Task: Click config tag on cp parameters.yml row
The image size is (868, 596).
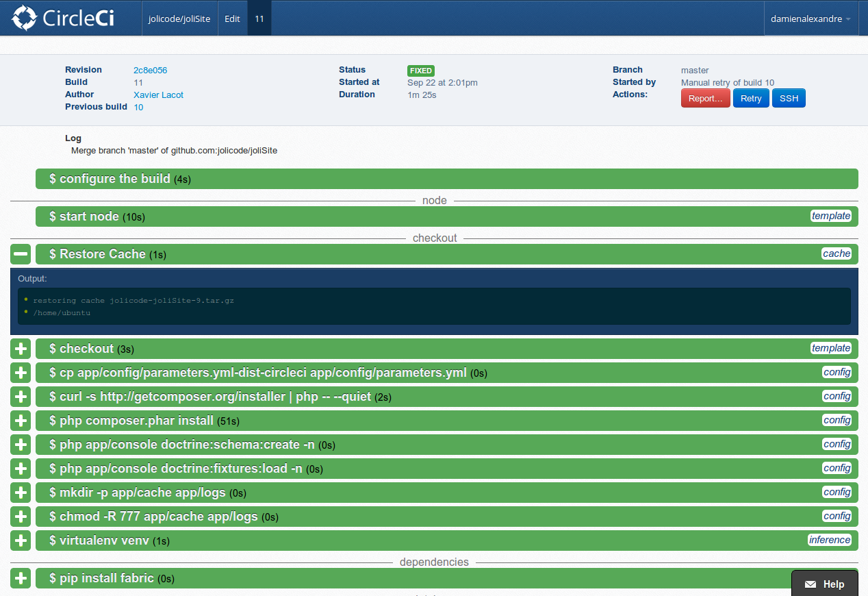Action: [837, 372]
